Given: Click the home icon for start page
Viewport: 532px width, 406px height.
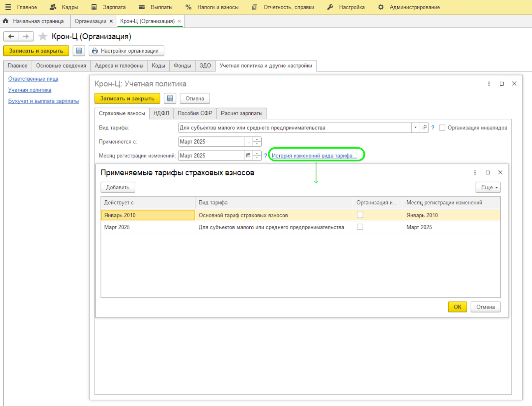Looking at the screenshot, I should coord(6,21).
